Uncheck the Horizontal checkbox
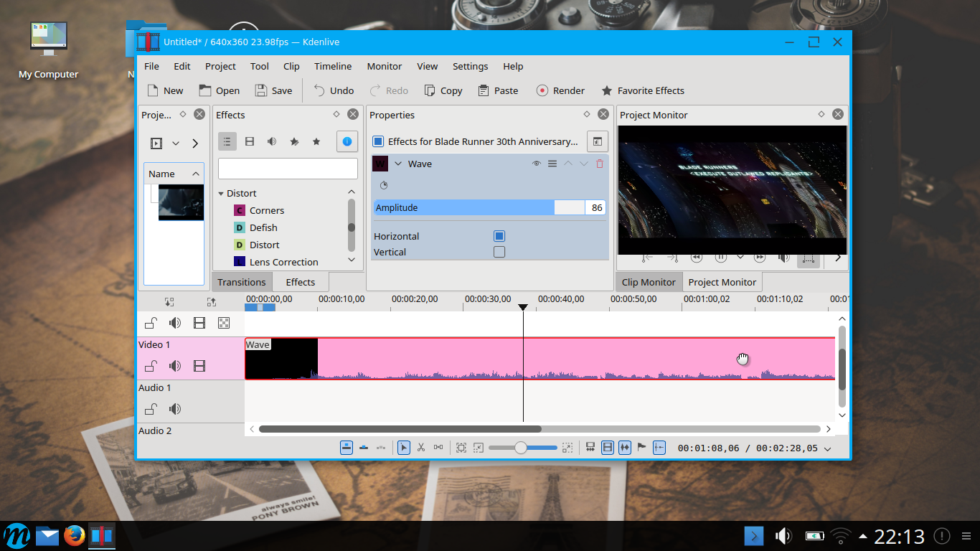This screenshot has width=980, height=551. pos(499,236)
